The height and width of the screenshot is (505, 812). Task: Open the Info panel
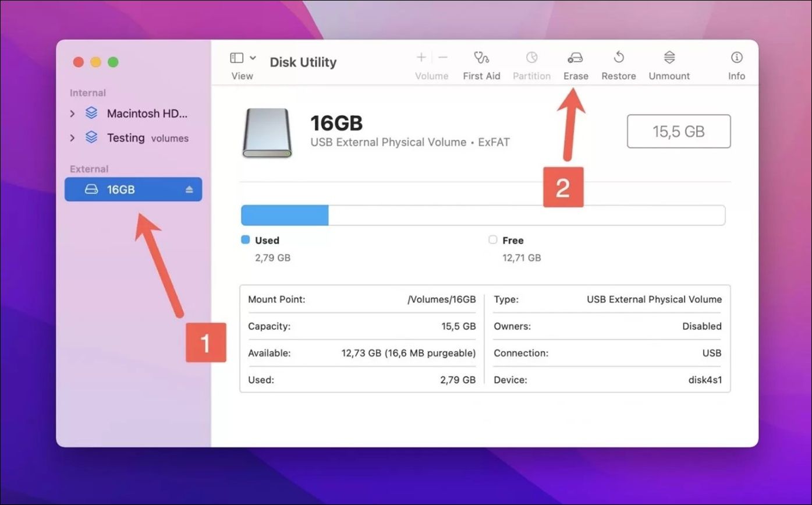pyautogui.click(x=737, y=57)
